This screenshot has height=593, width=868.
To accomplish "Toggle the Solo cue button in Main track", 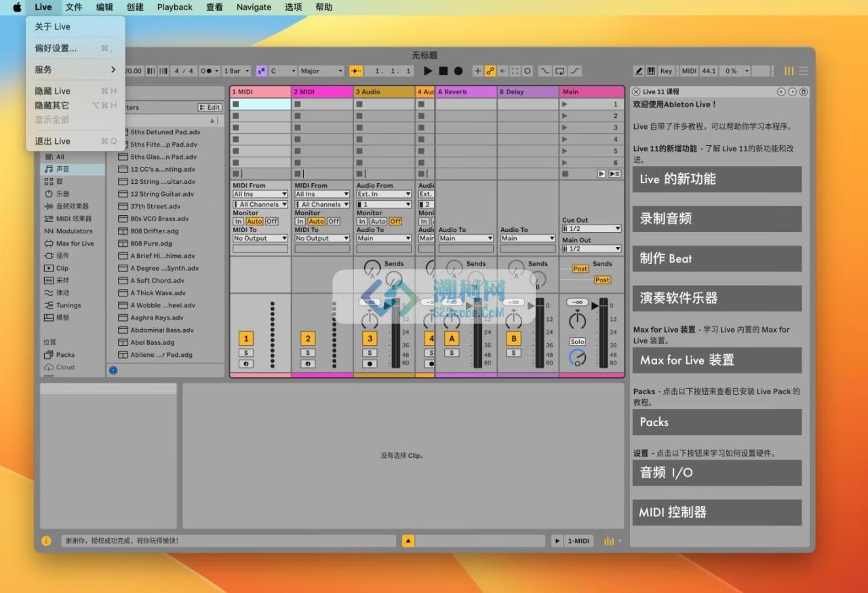I will pyautogui.click(x=577, y=342).
